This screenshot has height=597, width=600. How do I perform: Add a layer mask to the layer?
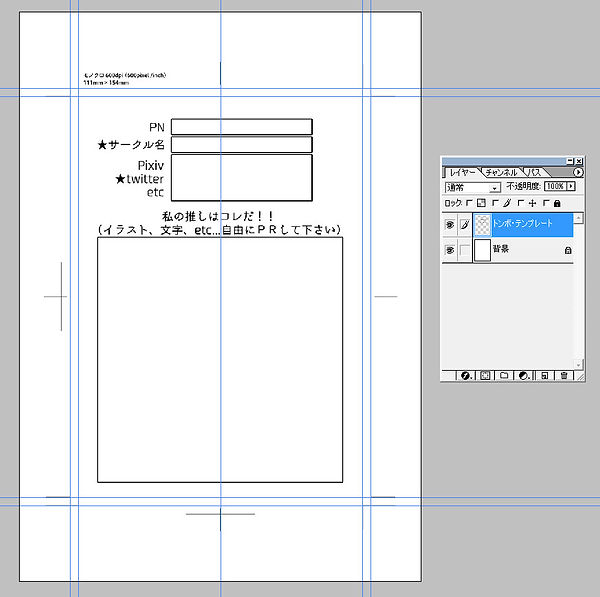pyautogui.click(x=485, y=375)
